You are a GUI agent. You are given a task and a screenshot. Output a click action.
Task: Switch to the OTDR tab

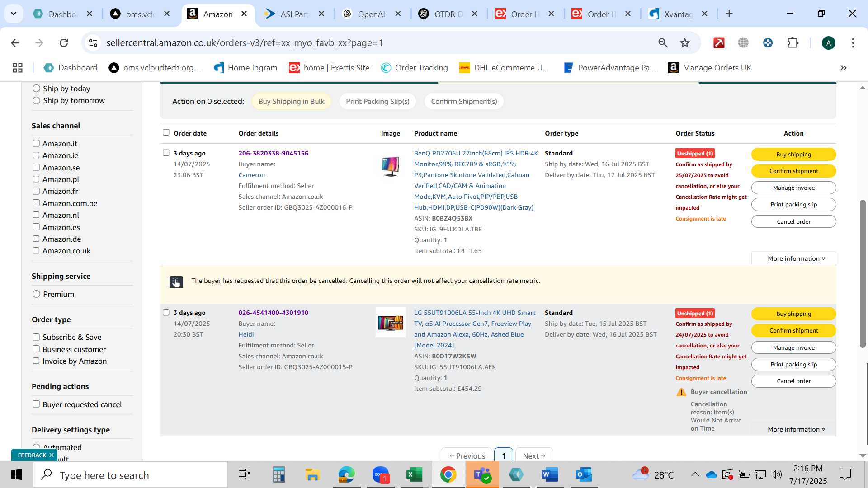(448, 14)
